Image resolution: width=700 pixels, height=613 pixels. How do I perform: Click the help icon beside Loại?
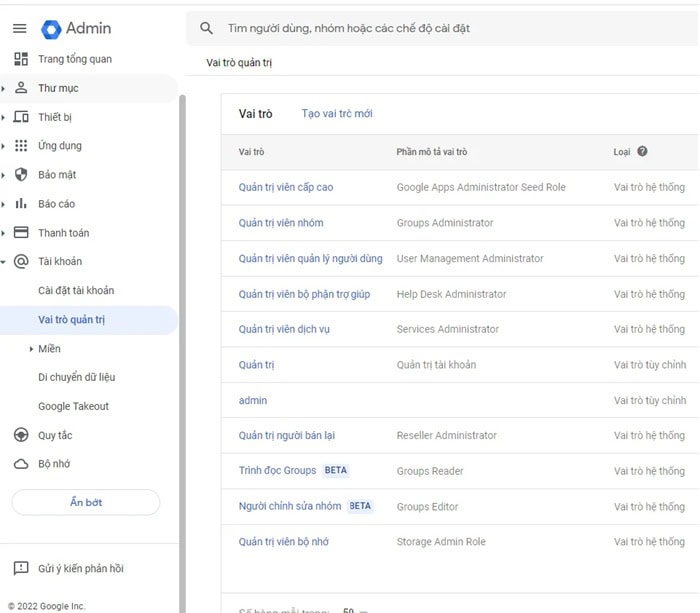(642, 151)
